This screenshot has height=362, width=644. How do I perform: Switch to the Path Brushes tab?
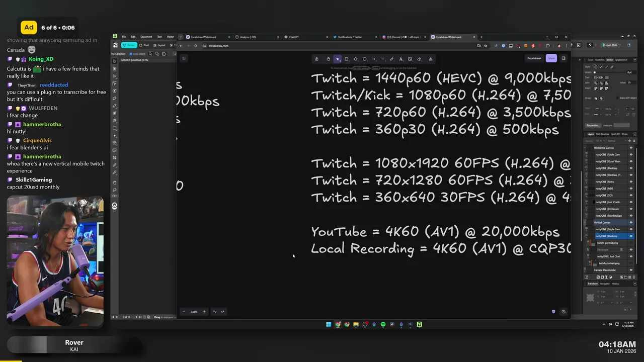602,134
